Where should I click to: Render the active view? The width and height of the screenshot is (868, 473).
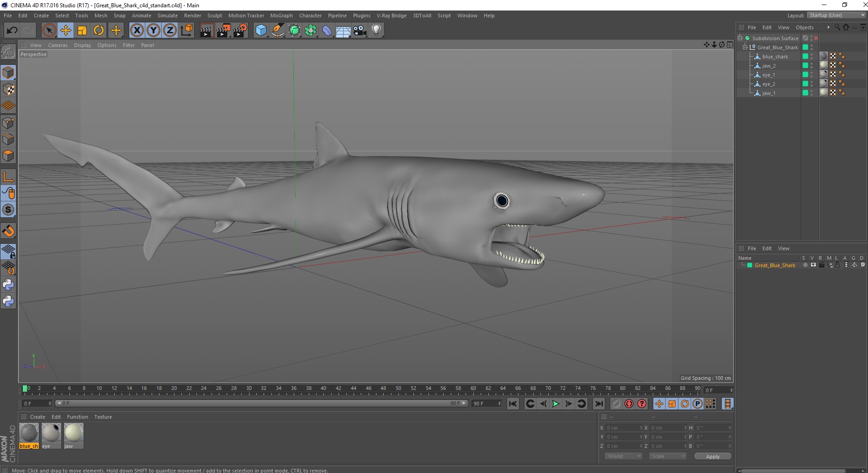tap(206, 31)
